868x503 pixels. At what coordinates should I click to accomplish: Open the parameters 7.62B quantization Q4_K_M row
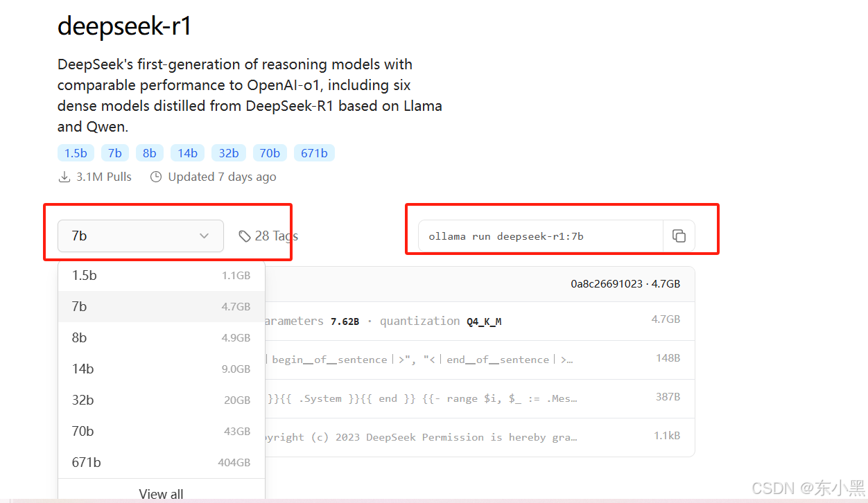(x=480, y=321)
